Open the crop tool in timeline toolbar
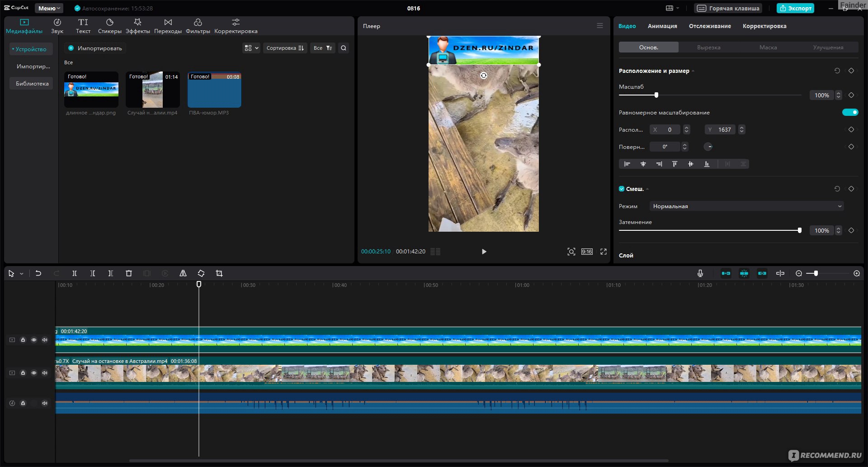The width and height of the screenshot is (868, 467). click(x=219, y=273)
